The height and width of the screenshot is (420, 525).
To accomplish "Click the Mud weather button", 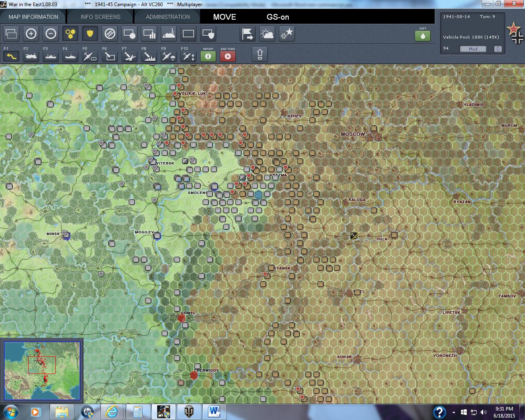I will [x=473, y=49].
